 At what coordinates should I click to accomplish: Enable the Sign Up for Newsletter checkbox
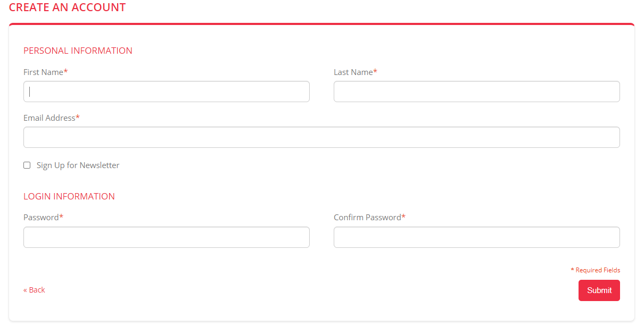tap(27, 165)
